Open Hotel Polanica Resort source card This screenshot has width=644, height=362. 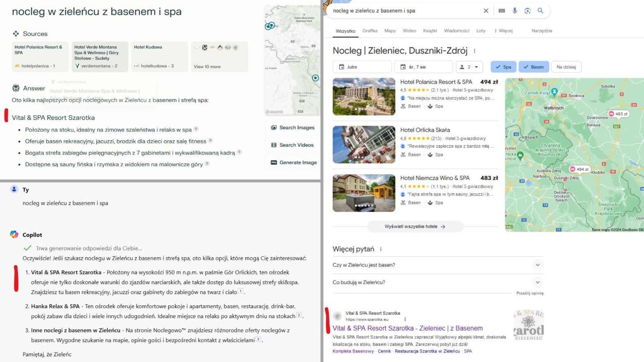[40, 57]
